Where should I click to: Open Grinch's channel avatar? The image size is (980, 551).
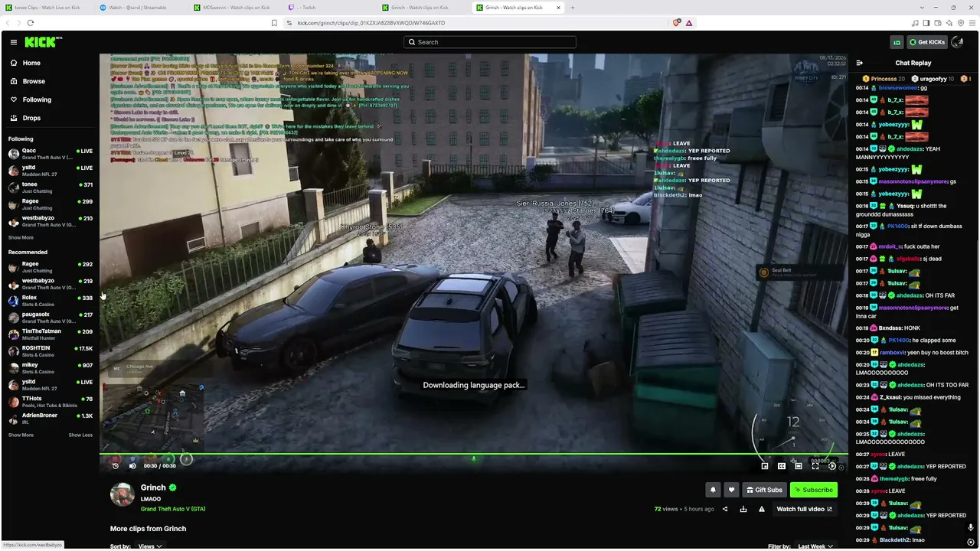click(x=122, y=494)
